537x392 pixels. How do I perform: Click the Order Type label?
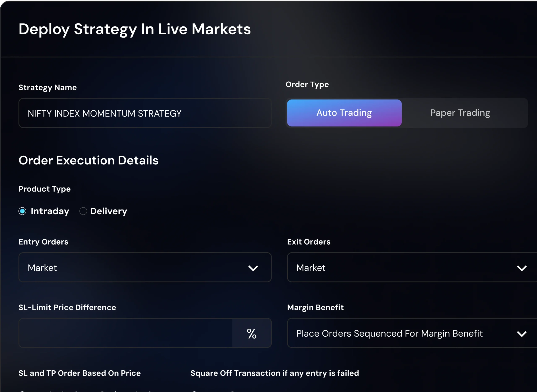pyautogui.click(x=307, y=85)
